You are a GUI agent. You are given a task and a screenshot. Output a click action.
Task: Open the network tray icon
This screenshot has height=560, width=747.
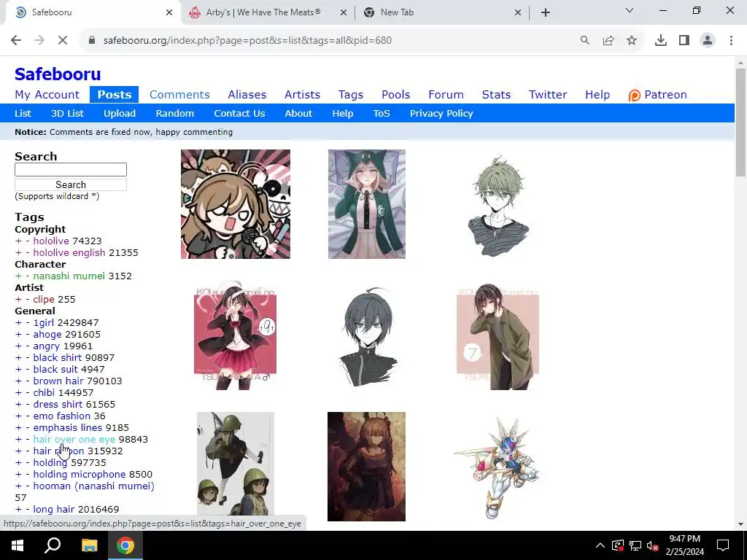coord(635,545)
